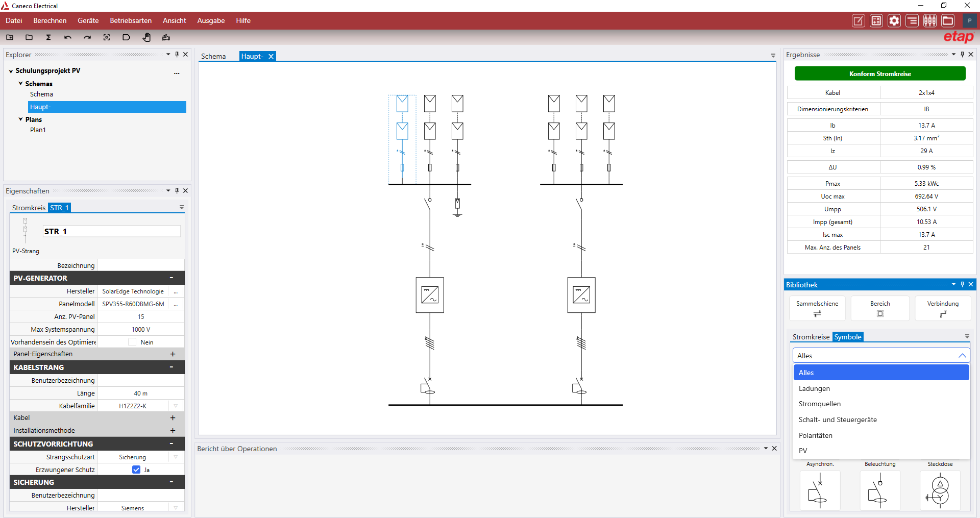Screen dimensions: 980x518
Task: Choose Stromquellen from the open dropdown
Action: (820, 404)
